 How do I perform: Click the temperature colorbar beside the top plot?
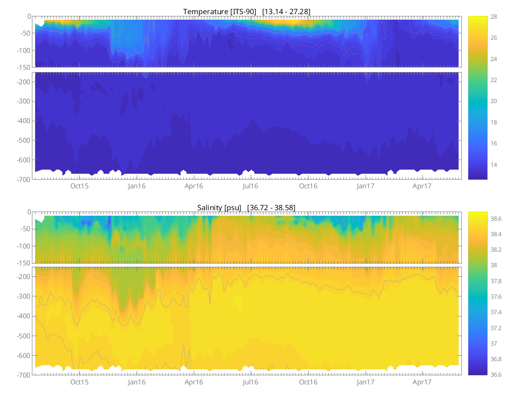click(x=477, y=98)
